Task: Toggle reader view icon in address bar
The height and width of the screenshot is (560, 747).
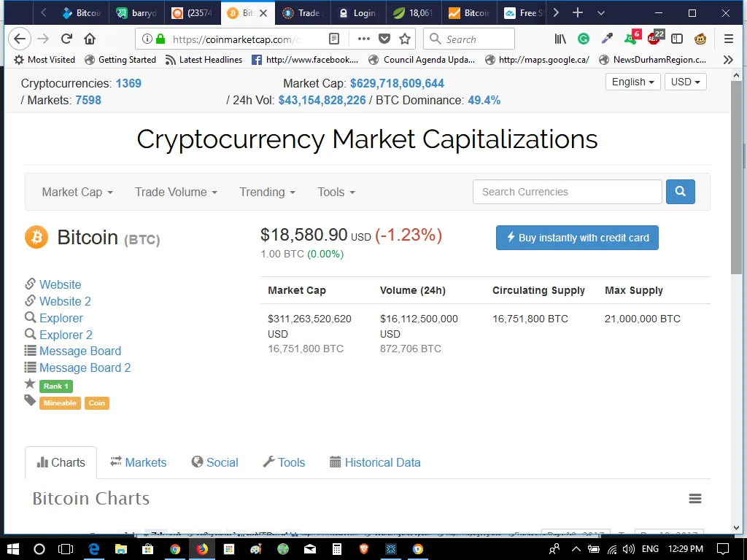Action: click(x=334, y=39)
